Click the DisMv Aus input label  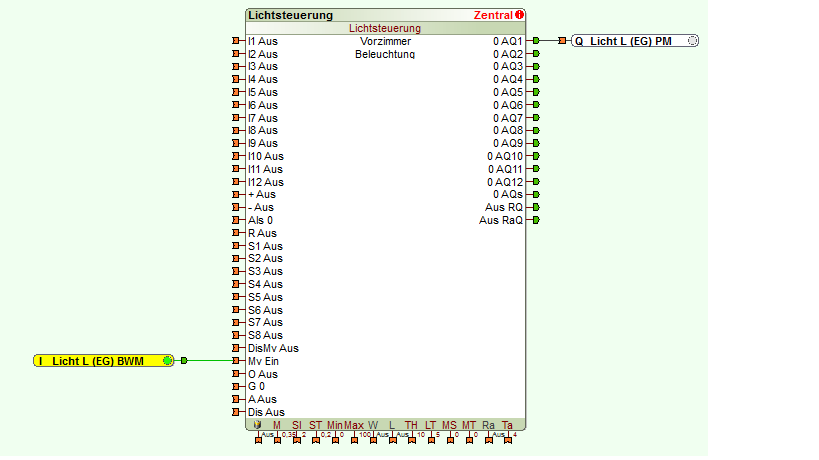(x=273, y=348)
